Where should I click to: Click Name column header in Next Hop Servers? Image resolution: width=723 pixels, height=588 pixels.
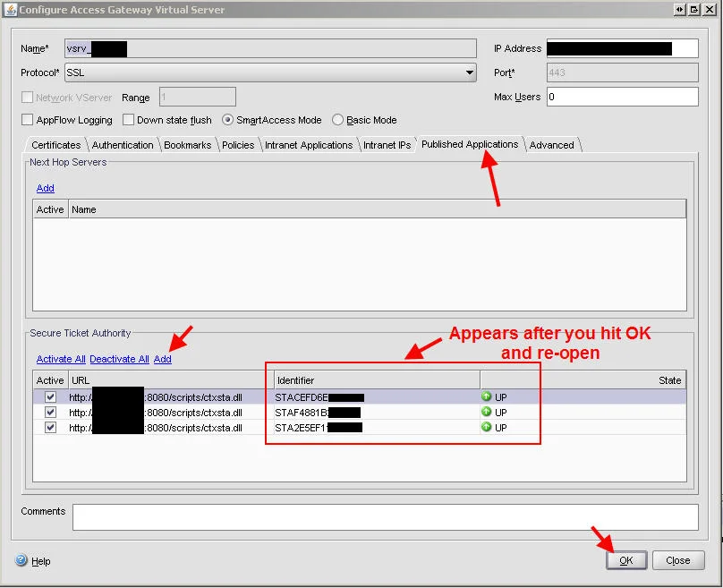[378, 209]
